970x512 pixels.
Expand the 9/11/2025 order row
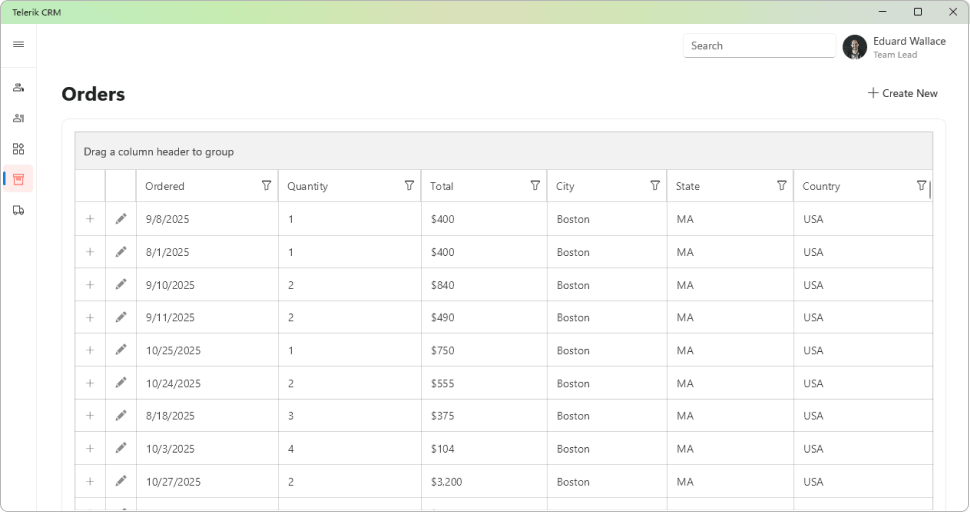coord(90,317)
